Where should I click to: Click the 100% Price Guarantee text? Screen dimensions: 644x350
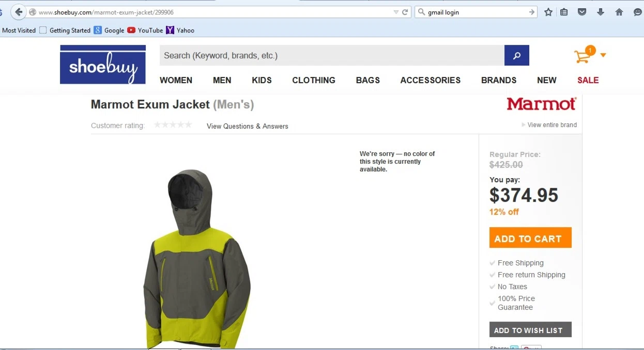point(516,303)
